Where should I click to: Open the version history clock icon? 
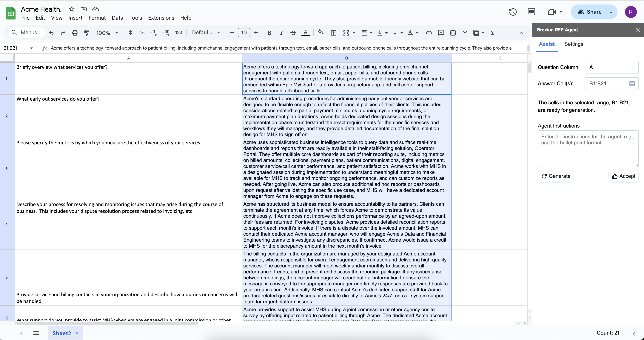(513, 12)
